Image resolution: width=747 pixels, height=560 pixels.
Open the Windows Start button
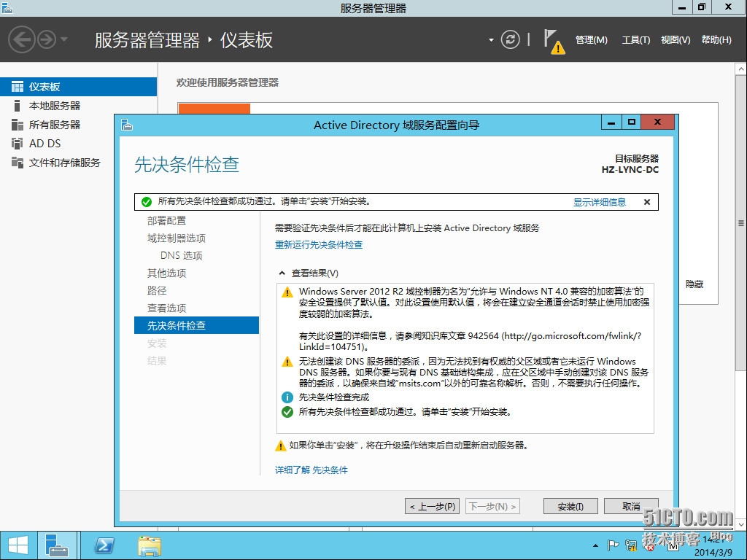18,545
